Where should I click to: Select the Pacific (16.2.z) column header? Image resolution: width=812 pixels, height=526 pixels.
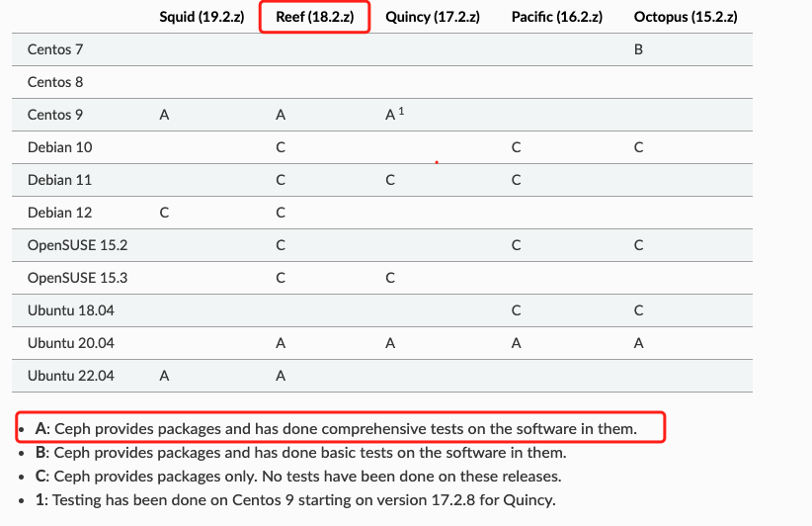coord(557,17)
